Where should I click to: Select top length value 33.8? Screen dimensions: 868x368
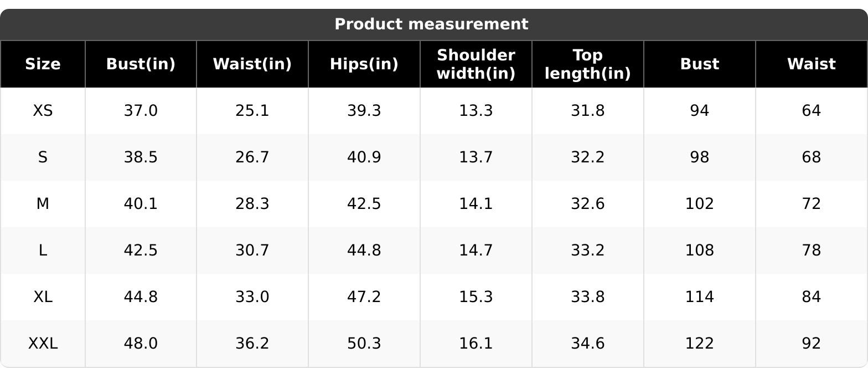[588, 297]
